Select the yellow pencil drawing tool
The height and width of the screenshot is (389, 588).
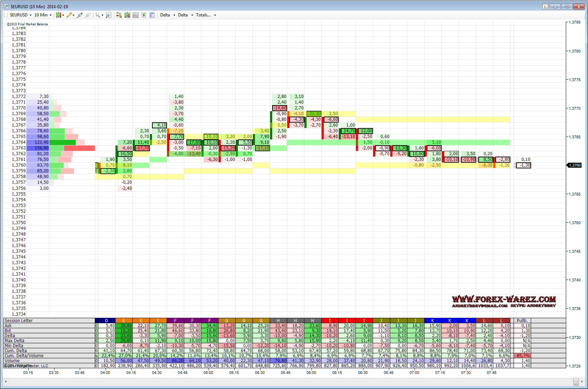click(69, 15)
